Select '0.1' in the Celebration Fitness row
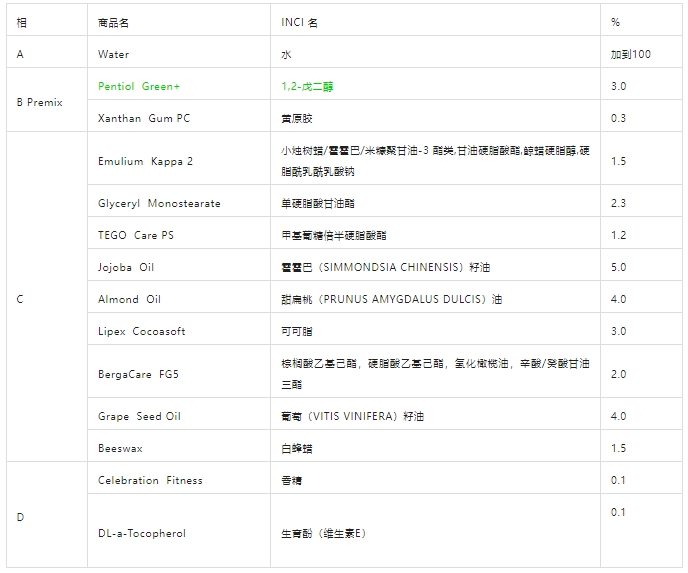This screenshot has height=573, width=688. (618, 480)
